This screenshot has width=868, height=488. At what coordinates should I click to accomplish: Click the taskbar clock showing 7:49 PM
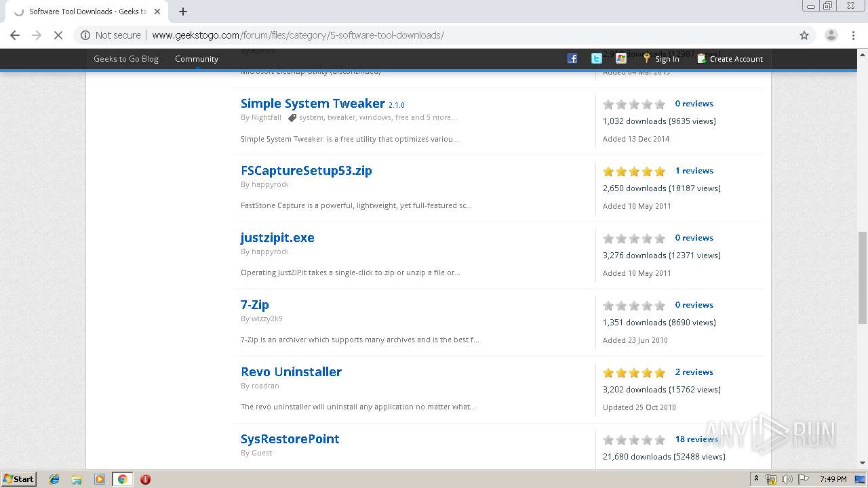click(x=833, y=479)
